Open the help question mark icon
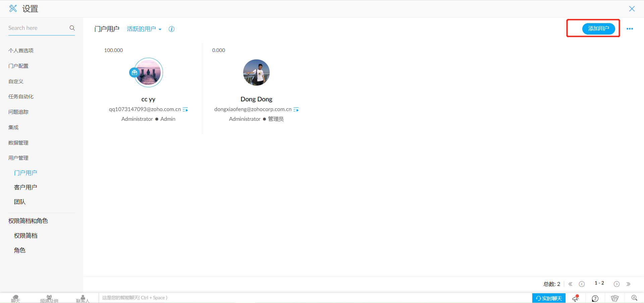The image size is (644, 303). click(595, 298)
